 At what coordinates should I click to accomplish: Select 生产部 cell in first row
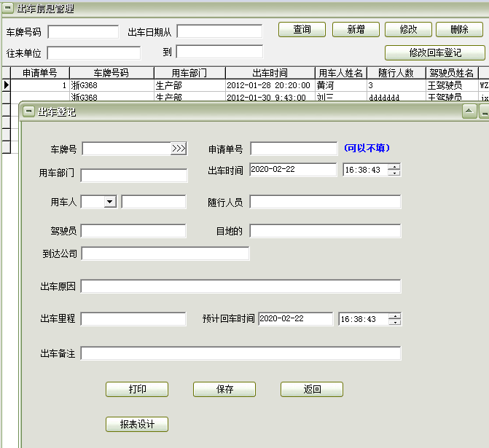tap(189, 85)
